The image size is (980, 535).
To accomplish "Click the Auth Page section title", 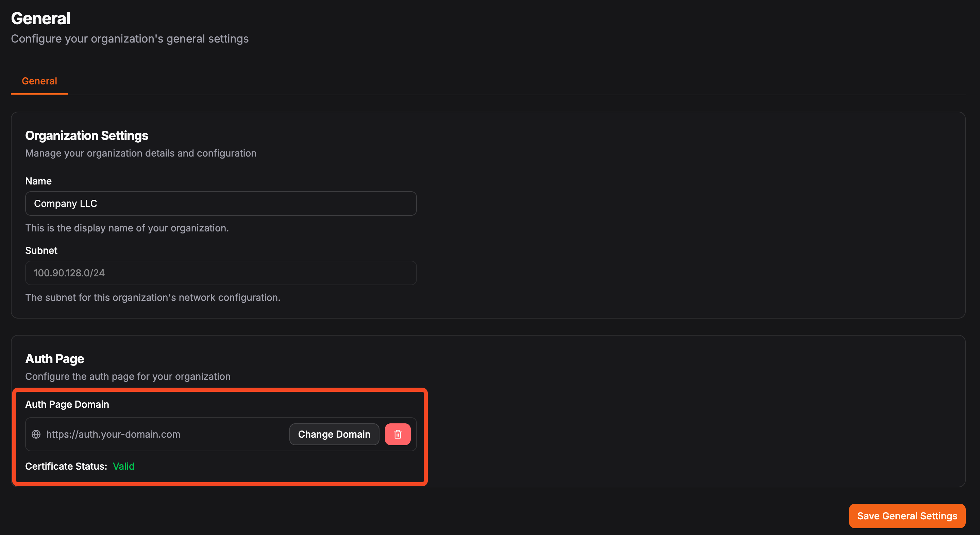I will (54, 358).
